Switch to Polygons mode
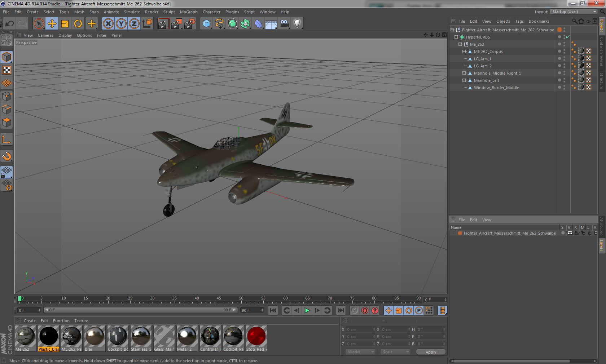 [7, 123]
